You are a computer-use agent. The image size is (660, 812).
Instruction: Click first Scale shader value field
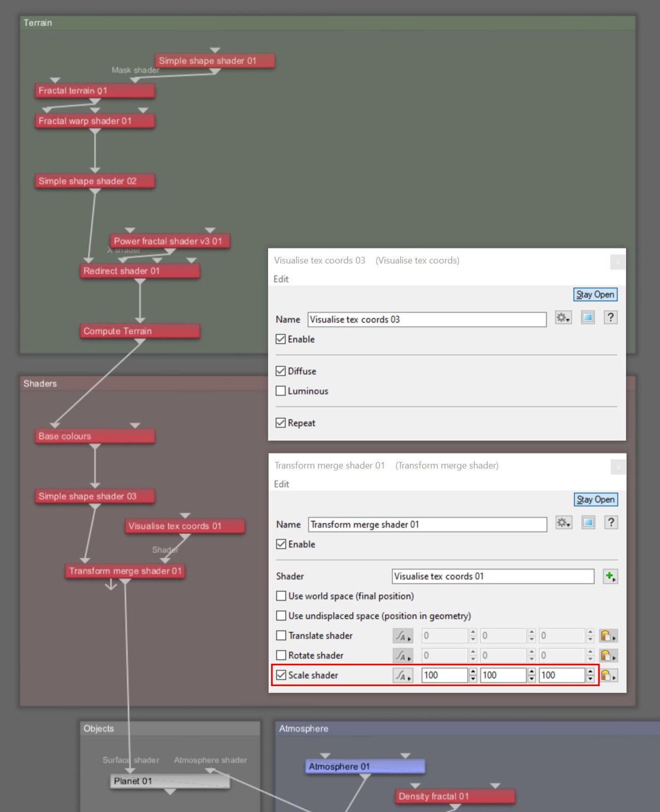point(445,675)
